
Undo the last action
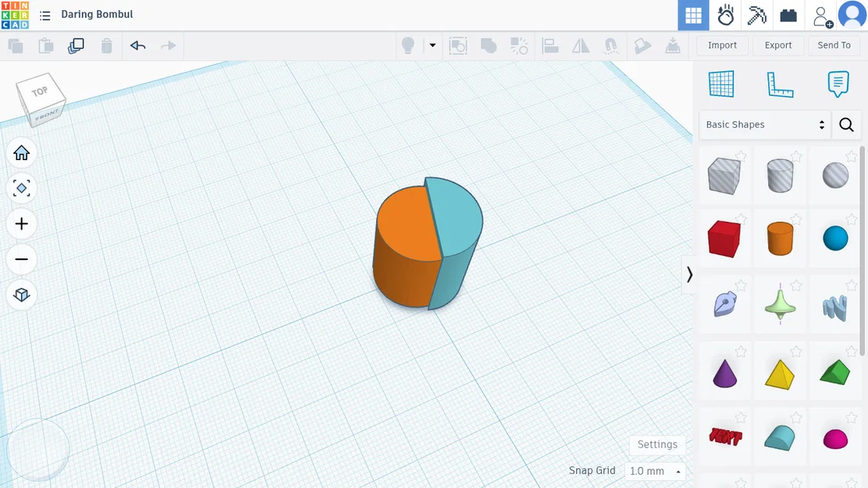[x=138, y=45]
